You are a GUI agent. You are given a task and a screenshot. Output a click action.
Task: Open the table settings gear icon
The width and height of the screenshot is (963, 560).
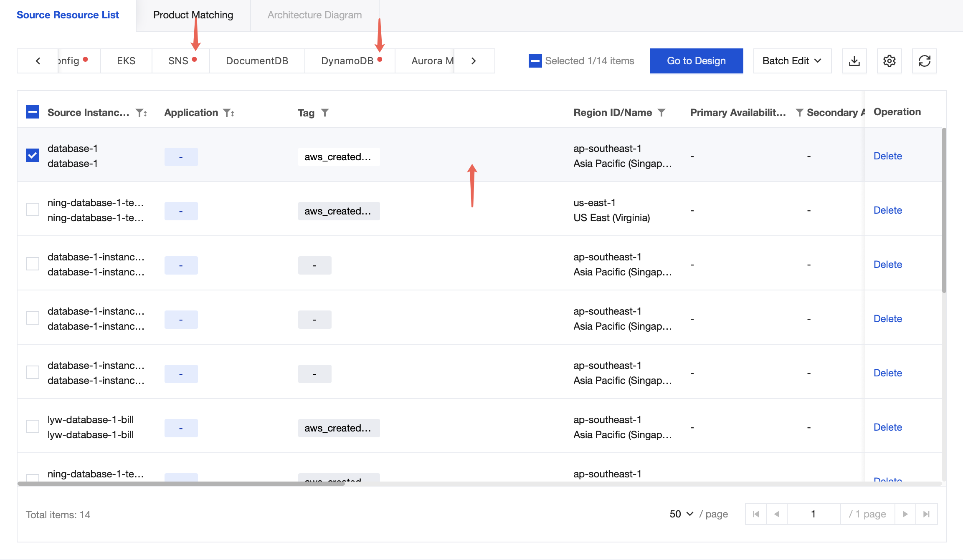[x=889, y=61]
